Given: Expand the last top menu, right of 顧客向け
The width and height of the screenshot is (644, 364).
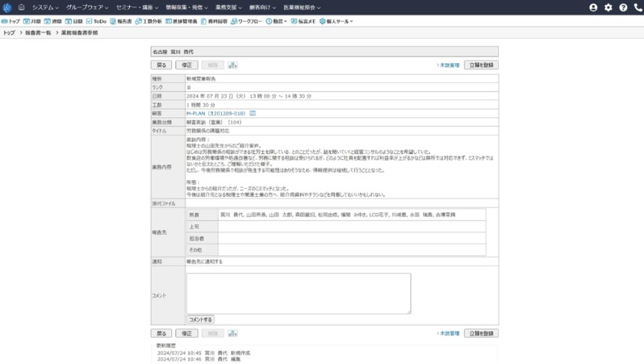Looking at the screenshot, I should tap(302, 7).
